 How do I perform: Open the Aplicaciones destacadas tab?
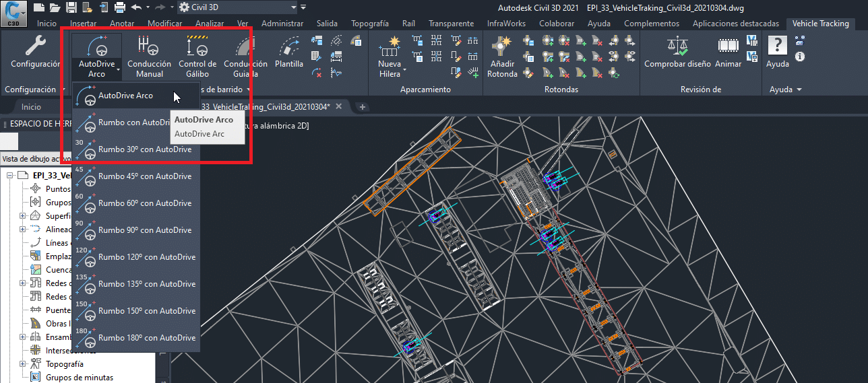coord(736,24)
